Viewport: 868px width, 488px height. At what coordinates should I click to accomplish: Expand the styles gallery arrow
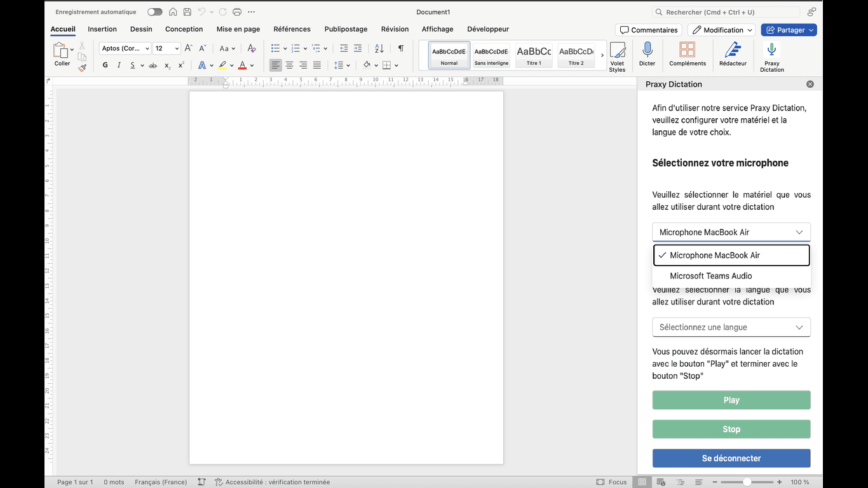(x=602, y=55)
